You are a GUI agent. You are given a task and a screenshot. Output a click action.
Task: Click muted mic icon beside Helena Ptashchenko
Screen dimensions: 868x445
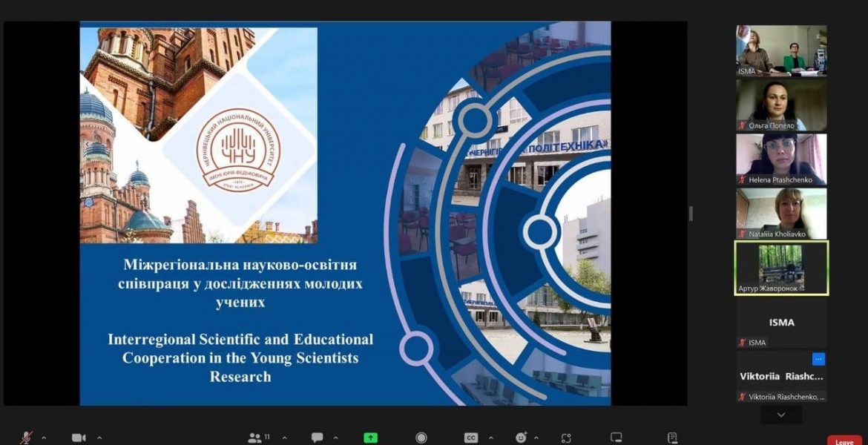(x=742, y=180)
